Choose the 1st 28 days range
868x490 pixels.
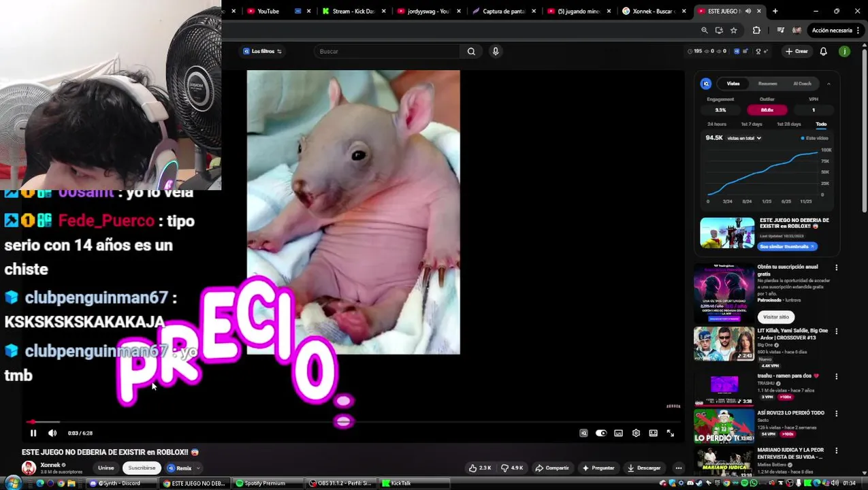click(x=789, y=124)
